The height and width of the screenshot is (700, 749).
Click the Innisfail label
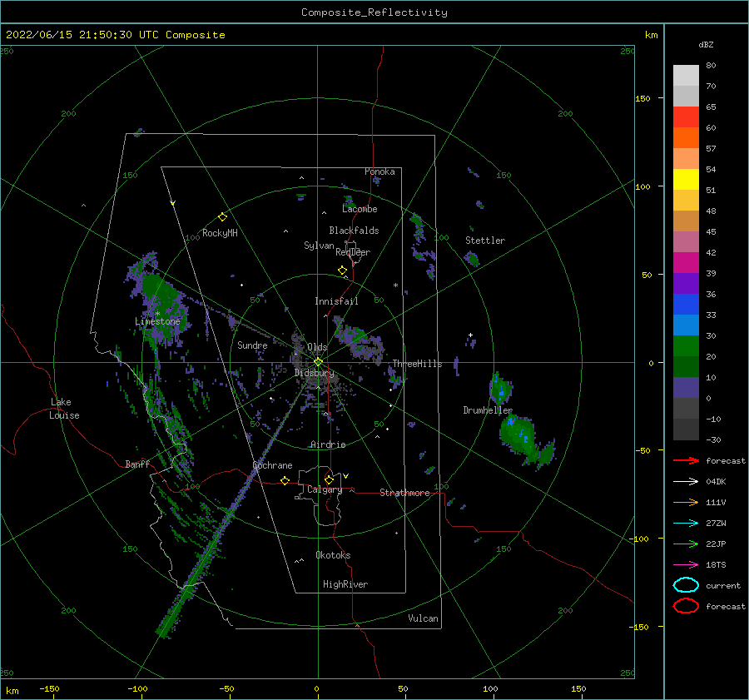tap(336, 301)
